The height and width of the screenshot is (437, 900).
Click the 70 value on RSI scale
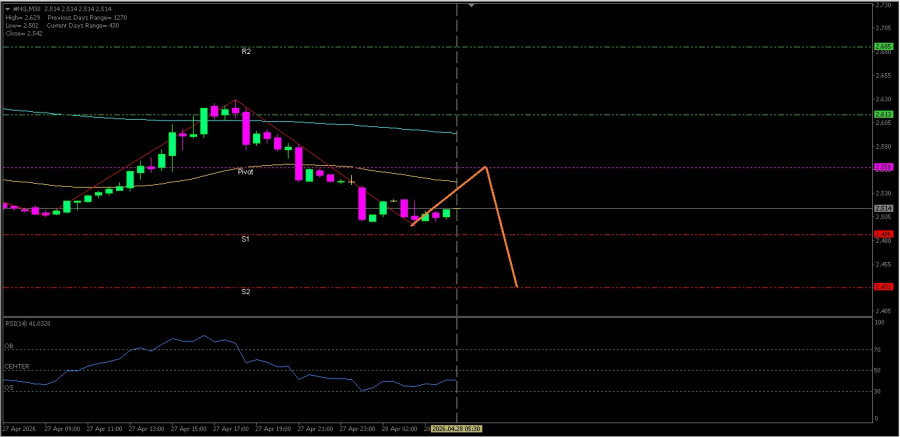tap(878, 349)
